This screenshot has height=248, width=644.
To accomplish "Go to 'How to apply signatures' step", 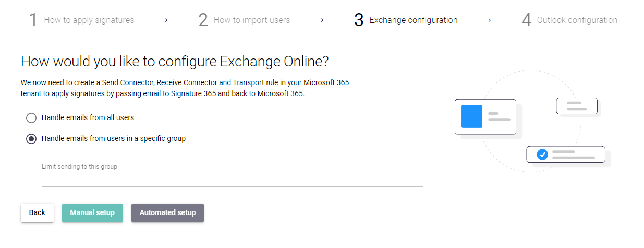I will click(89, 20).
